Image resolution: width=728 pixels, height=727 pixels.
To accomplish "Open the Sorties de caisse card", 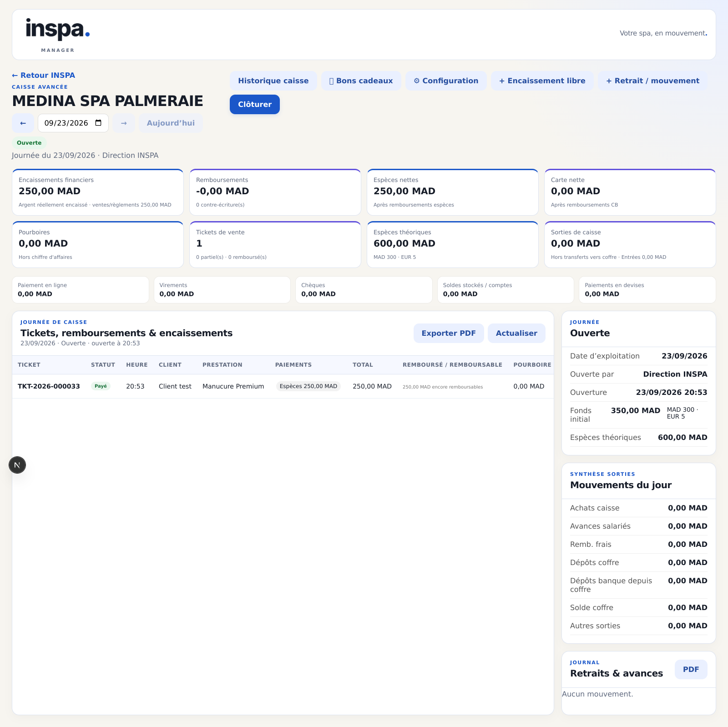I will click(x=630, y=244).
